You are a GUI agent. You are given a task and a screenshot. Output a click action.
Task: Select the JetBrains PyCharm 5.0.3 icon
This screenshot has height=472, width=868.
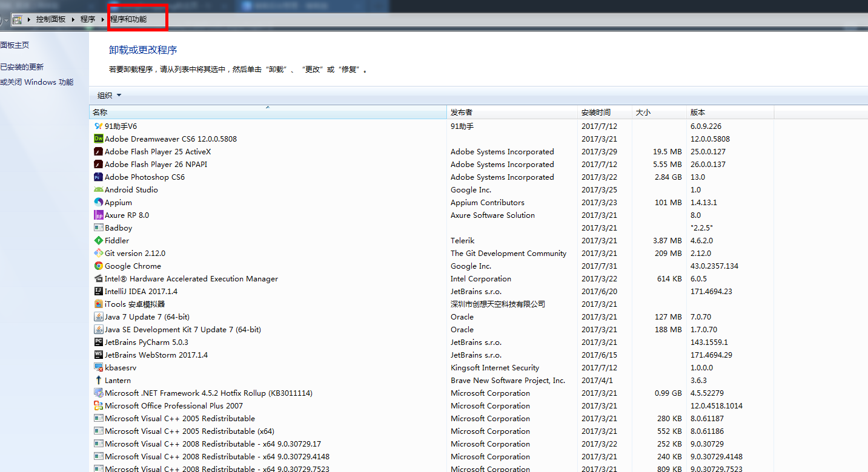[x=99, y=342]
